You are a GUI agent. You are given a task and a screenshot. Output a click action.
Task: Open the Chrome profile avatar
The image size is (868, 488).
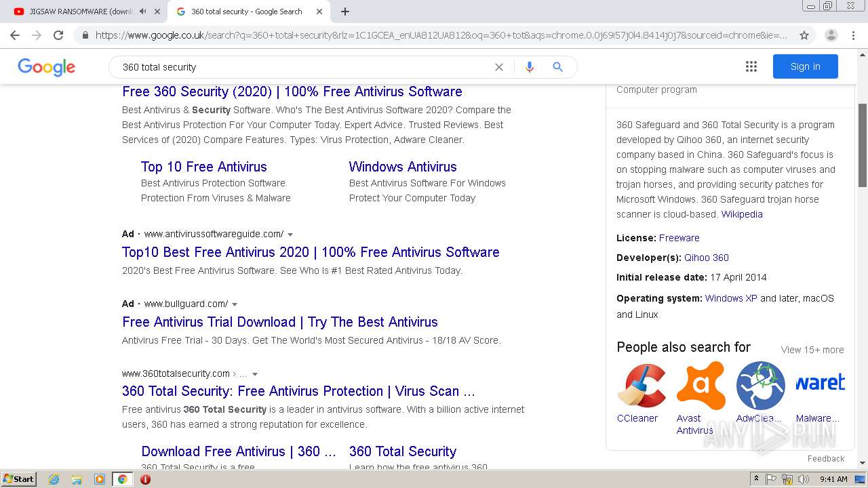(x=831, y=35)
